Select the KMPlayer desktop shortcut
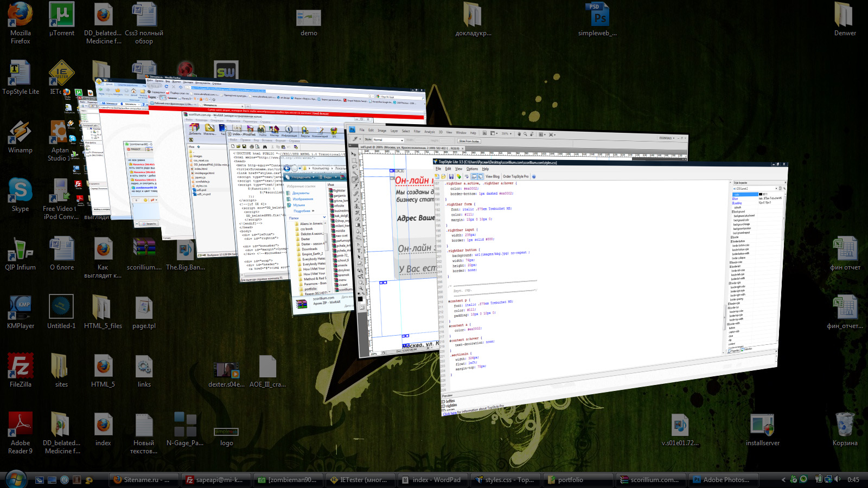Viewport: 868px width, 488px height. [x=21, y=312]
